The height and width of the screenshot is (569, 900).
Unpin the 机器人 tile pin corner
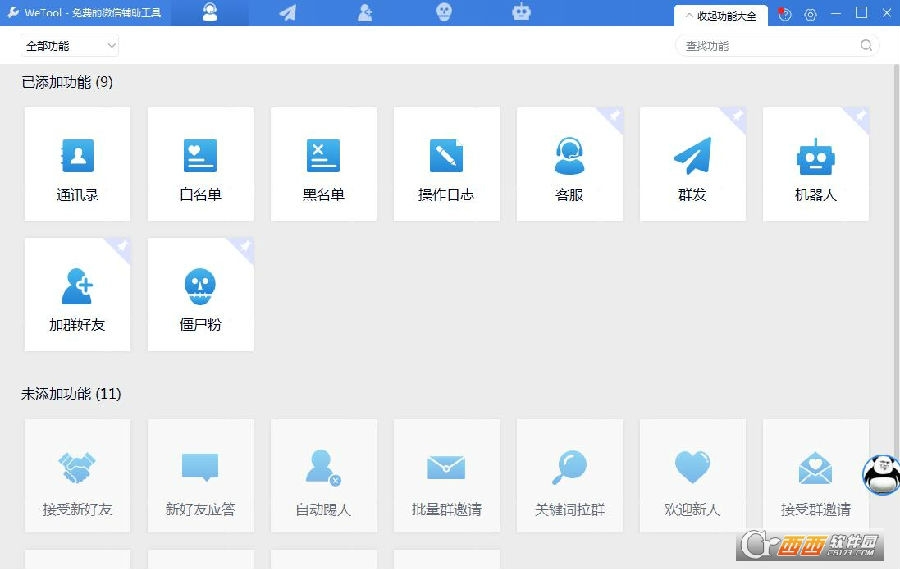point(859,117)
